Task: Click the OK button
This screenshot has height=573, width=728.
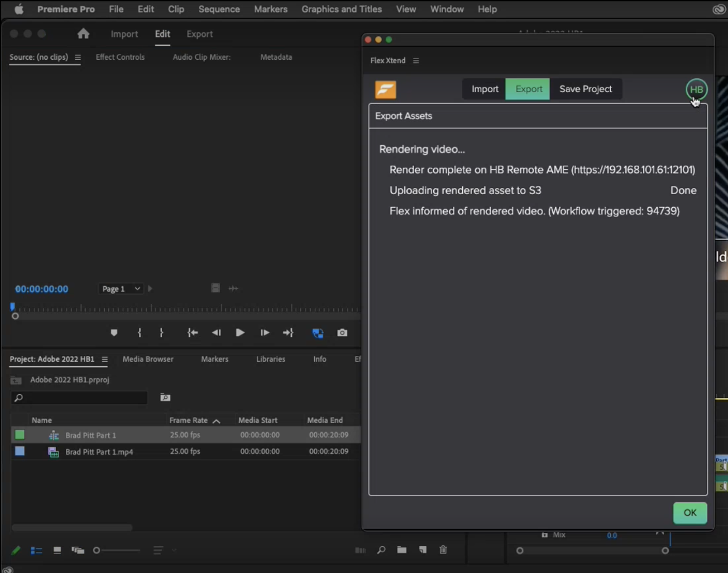Action: (690, 513)
